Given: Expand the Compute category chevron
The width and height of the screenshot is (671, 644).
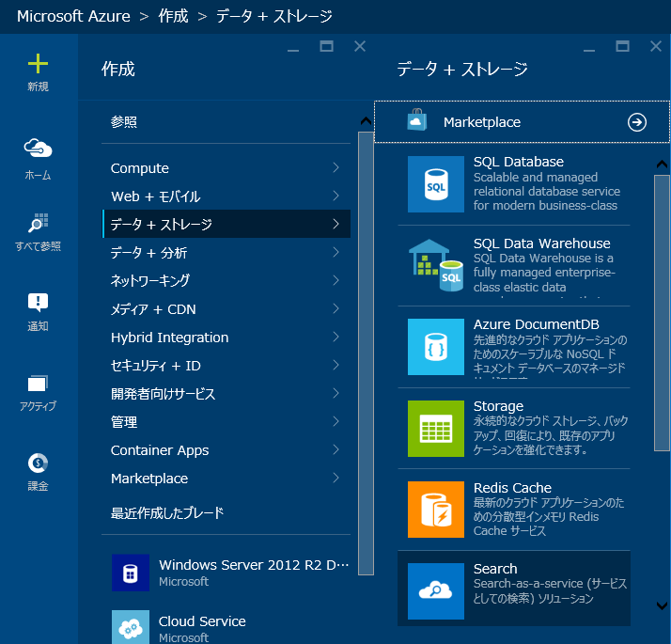Looking at the screenshot, I should click(x=335, y=167).
